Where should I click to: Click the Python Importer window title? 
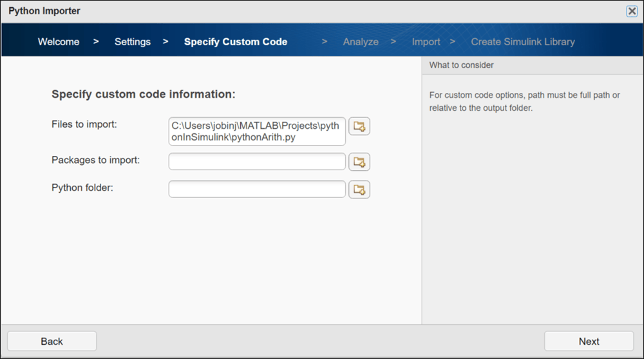tap(44, 11)
